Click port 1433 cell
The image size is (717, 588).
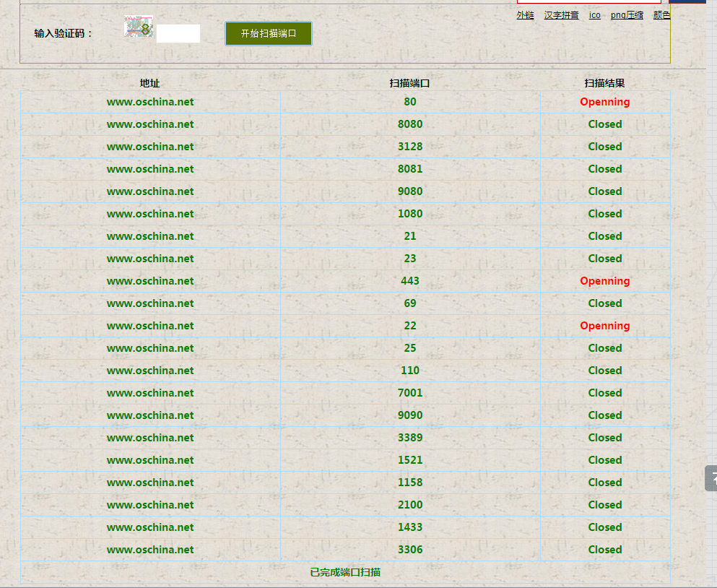coord(410,527)
